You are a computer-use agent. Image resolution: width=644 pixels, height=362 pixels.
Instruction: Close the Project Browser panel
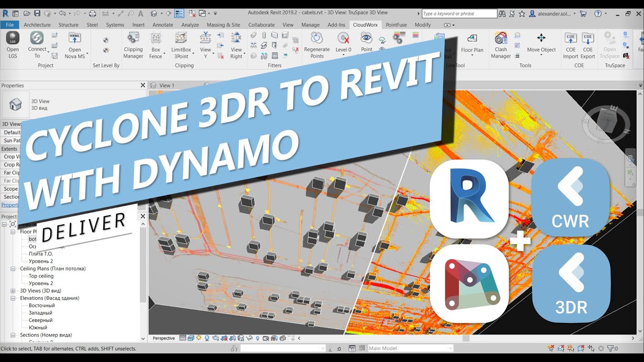(143, 216)
